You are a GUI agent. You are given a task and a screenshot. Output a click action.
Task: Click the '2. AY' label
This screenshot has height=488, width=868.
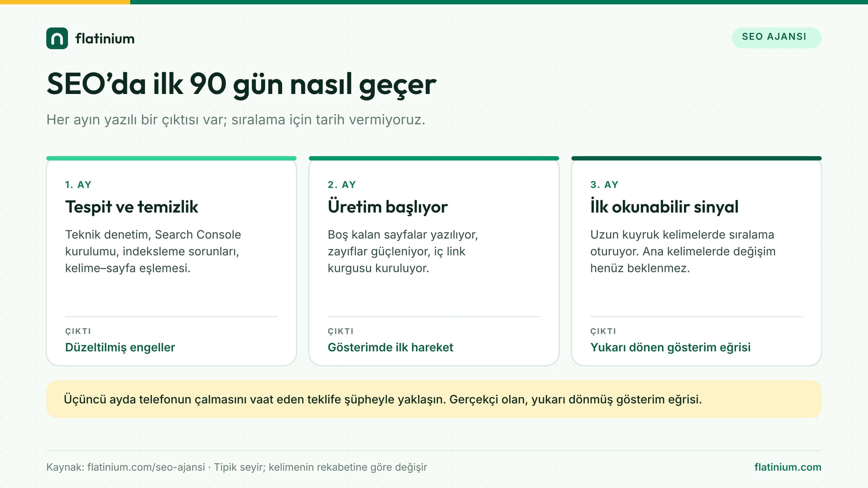pyautogui.click(x=342, y=185)
